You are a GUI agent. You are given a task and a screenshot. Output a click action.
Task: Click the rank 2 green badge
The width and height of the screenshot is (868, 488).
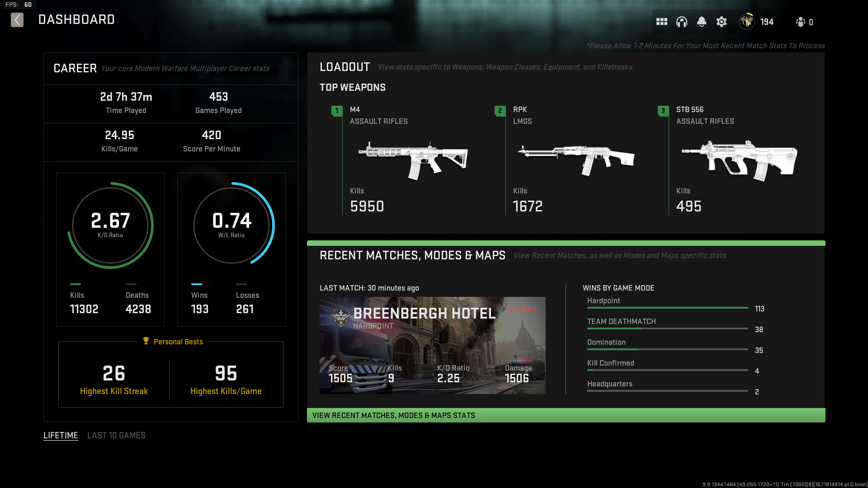pos(500,111)
